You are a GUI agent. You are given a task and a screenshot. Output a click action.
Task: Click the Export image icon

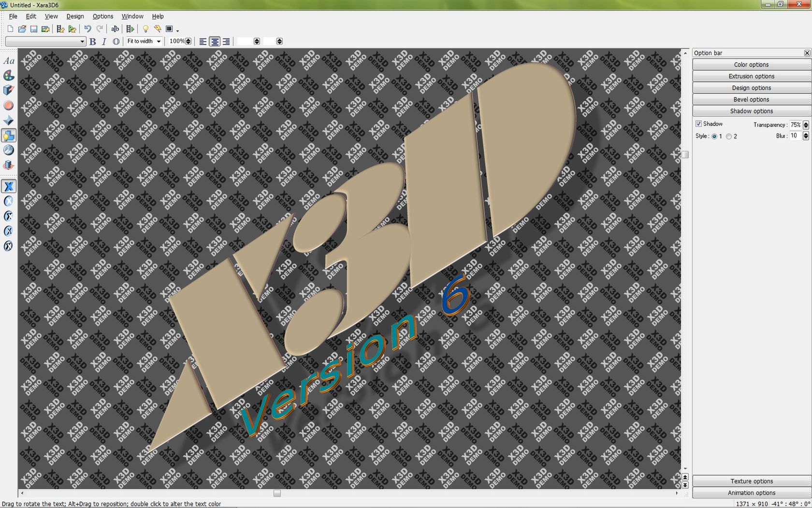45,29
